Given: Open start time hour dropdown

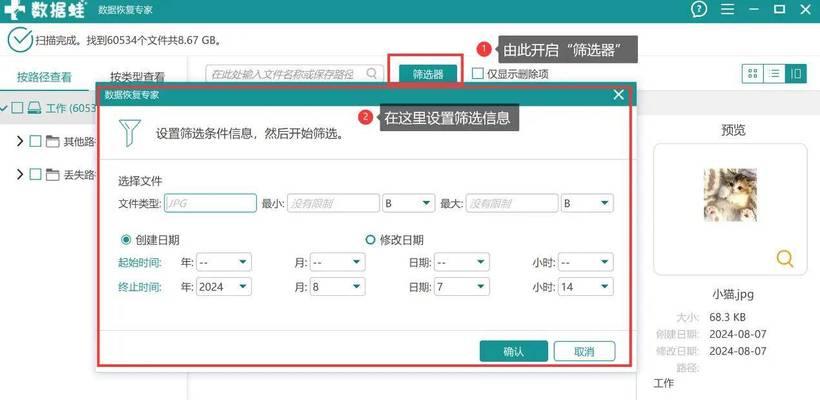Looking at the screenshot, I should pyautogui.click(x=586, y=262).
